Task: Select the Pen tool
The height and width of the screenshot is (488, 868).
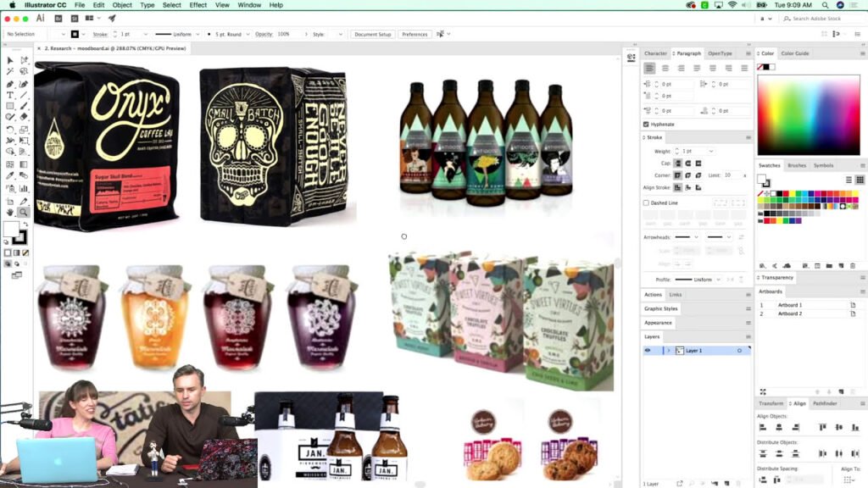Action: [10, 84]
